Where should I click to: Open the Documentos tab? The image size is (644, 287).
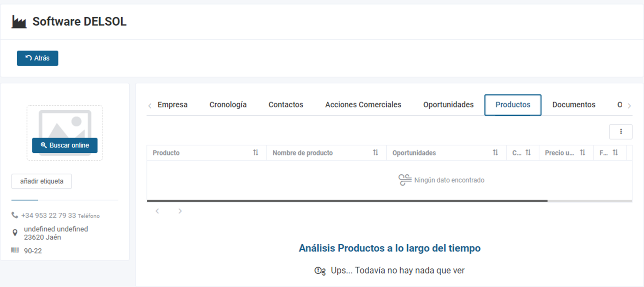574,105
